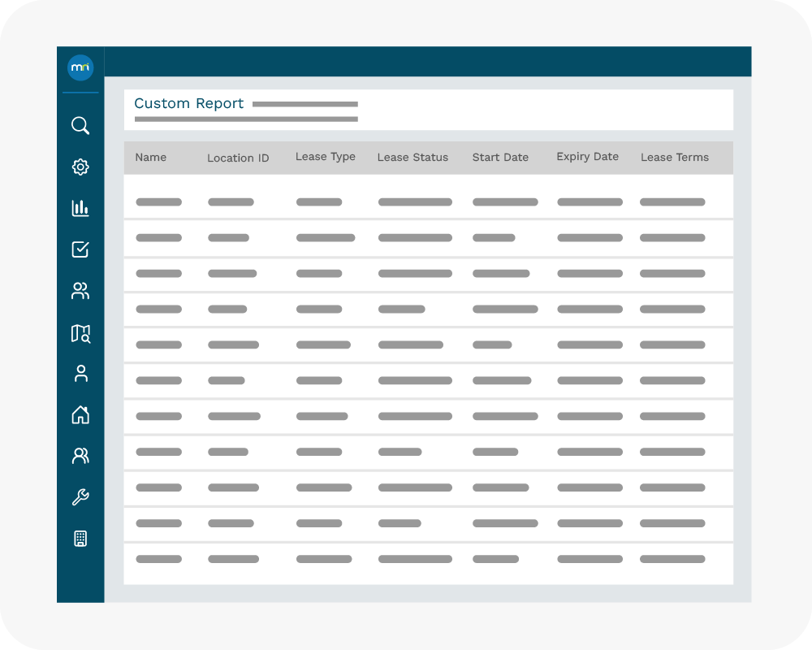The image size is (812, 650).
Task: Select the Lease Terms column header
Action: coord(675,158)
